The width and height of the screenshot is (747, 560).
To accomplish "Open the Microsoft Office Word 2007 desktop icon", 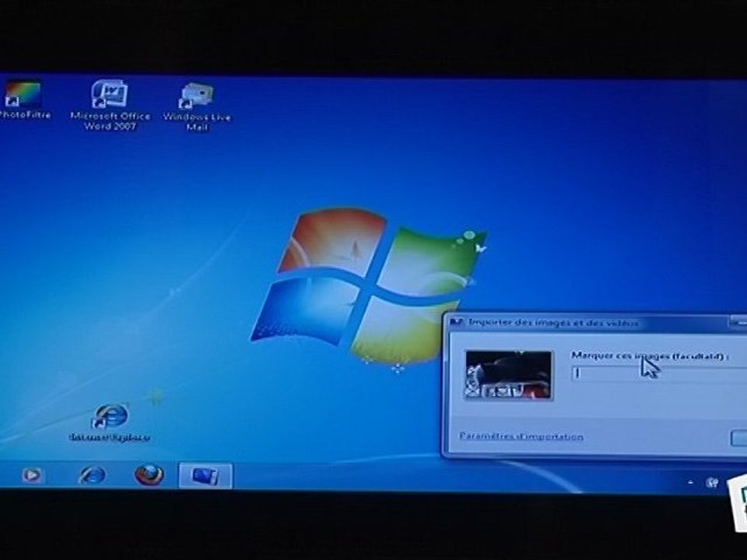I will click(110, 105).
